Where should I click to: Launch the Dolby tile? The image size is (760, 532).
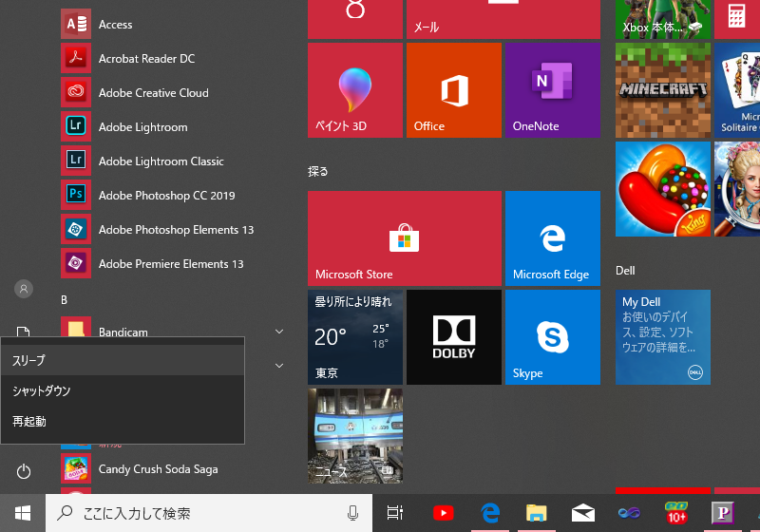coord(454,337)
